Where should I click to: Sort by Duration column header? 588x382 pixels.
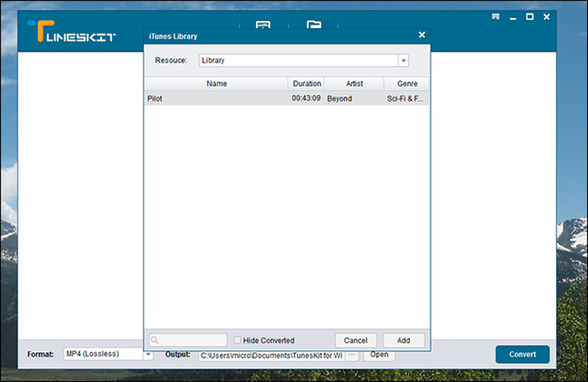[306, 83]
